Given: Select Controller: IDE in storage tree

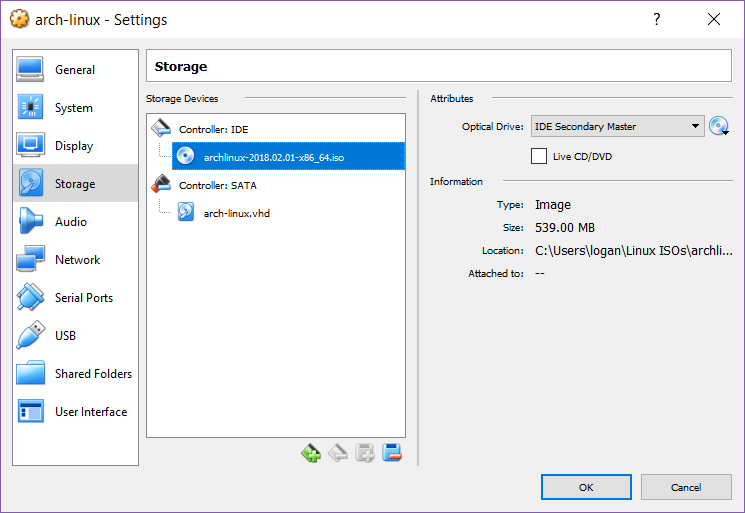Looking at the screenshot, I should click(x=213, y=129).
